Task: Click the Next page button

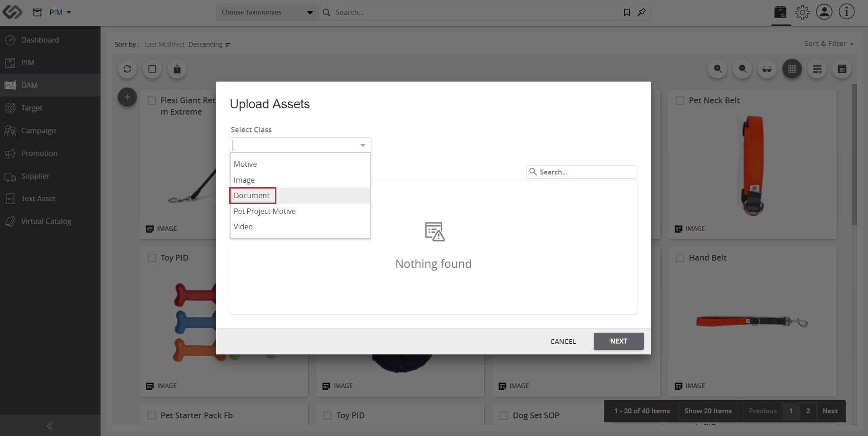Action: pyautogui.click(x=830, y=411)
